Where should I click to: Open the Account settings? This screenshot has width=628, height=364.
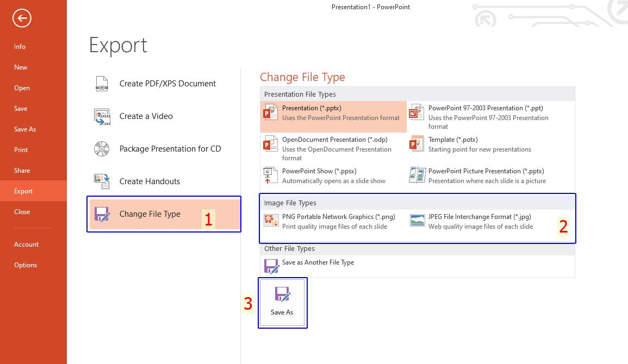pyautogui.click(x=26, y=244)
